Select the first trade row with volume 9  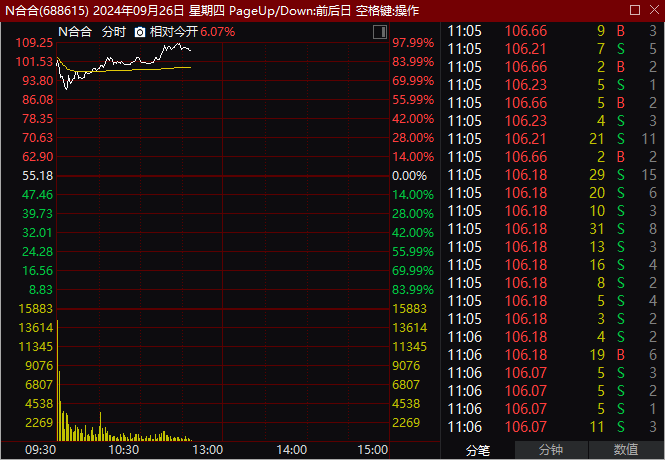(x=553, y=31)
